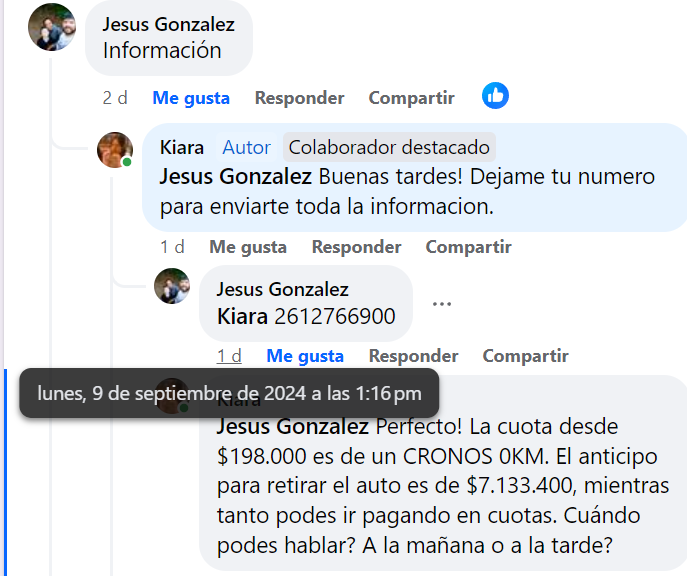687x576 pixels.
Task: Click the "Colaborador destacado" badge
Action: pyautogui.click(x=389, y=148)
